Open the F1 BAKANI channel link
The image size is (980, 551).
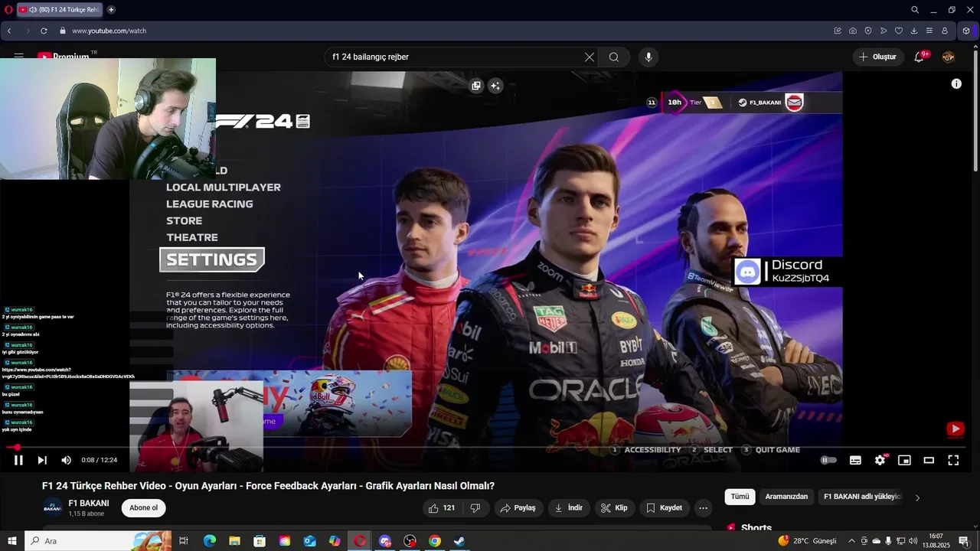coord(89,504)
